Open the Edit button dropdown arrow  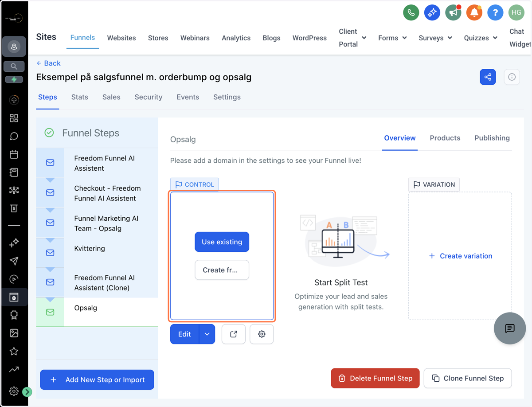[x=207, y=334]
